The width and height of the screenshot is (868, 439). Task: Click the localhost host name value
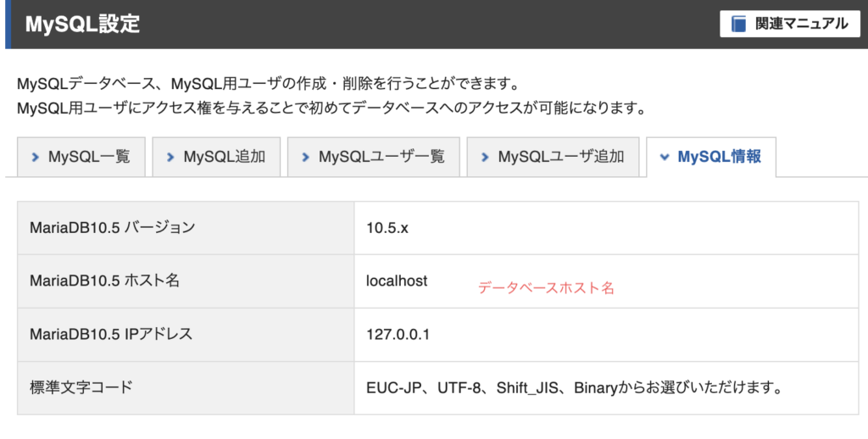point(397,281)
